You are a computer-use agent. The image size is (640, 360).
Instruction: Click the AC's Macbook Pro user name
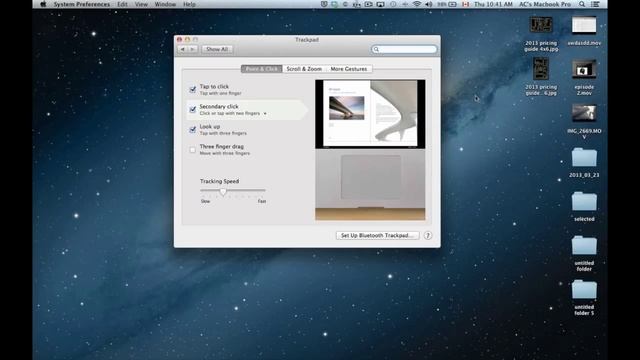pos(545,4)
